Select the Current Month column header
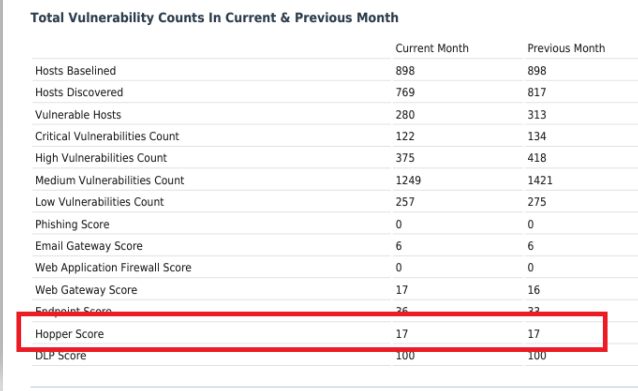The height and width of the screenshot is (391, 638). coord(432,48)
